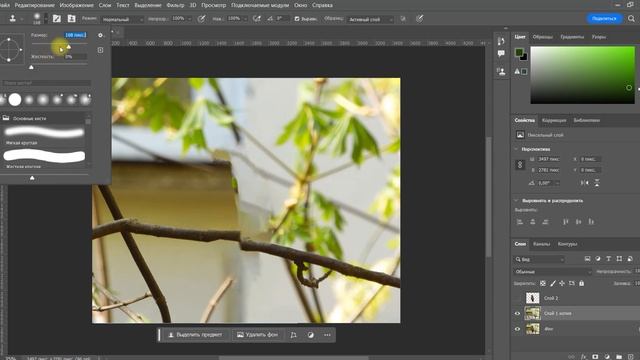Image resolution: width=640 pixels, height=360 pixels.
Task: Align left edges button
Action: (520, 222)
